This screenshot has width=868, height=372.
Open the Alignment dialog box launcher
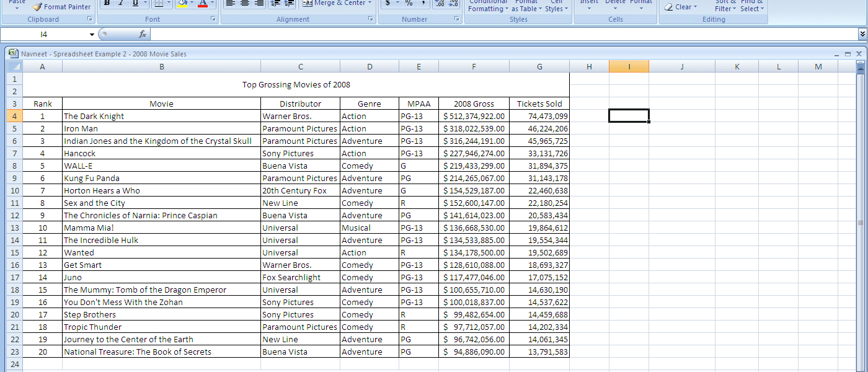370,19
